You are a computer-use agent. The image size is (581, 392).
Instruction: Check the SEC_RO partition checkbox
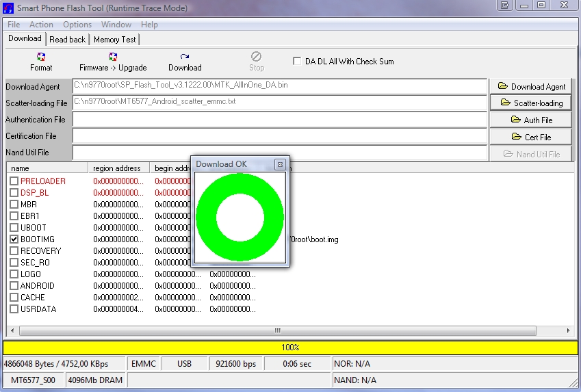coord(14,263)
